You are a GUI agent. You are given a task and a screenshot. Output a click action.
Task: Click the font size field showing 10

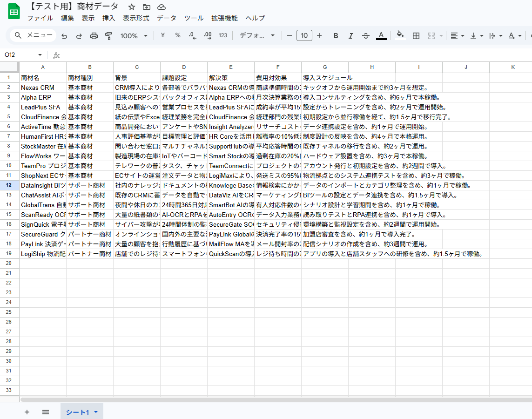[x=304, y=35]
